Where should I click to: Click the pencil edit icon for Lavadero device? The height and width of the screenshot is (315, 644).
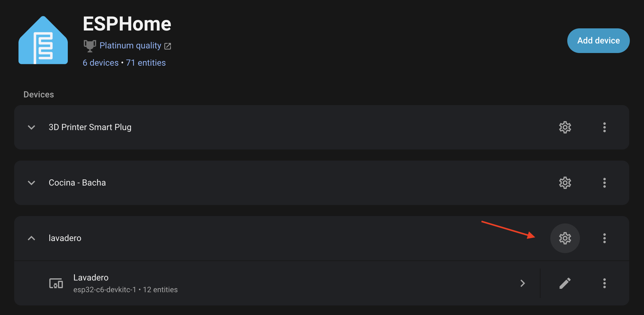pos(565,283)
